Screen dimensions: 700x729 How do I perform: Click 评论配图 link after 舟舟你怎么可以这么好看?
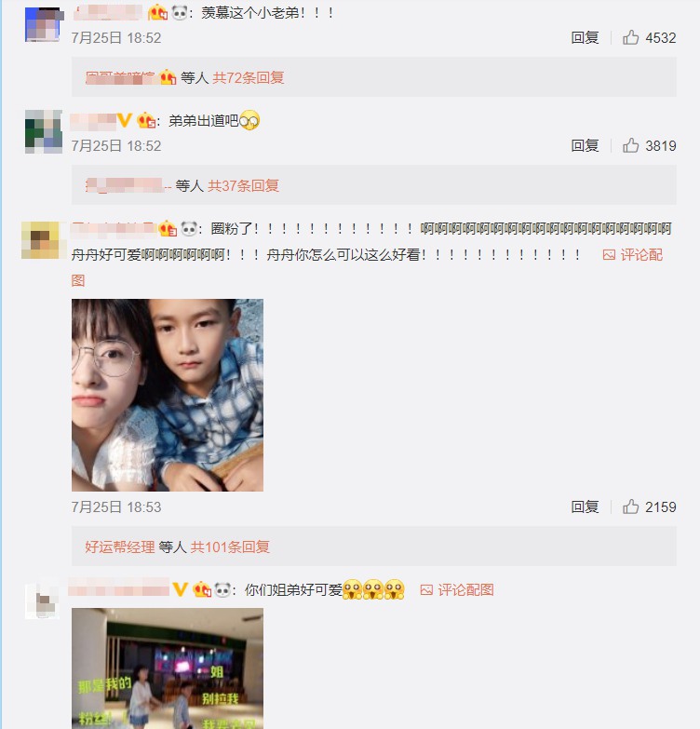coord(641,255)
